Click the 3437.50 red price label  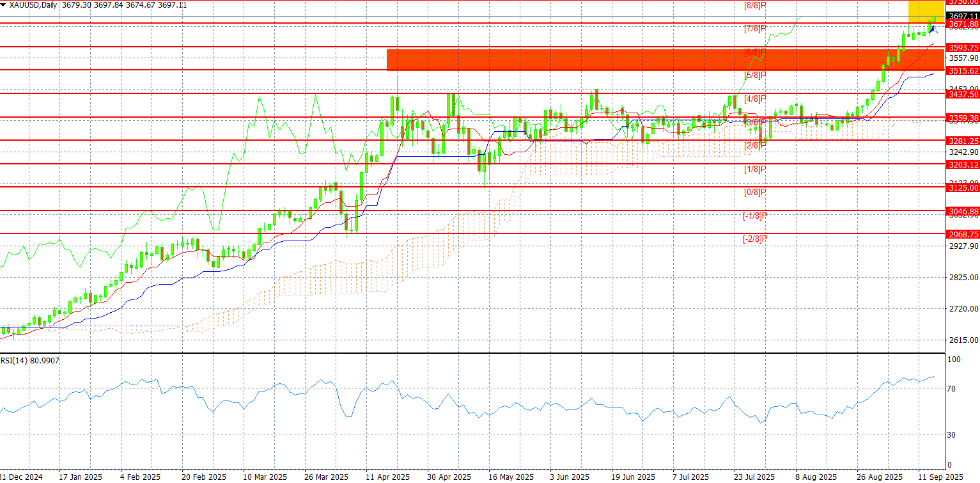[963, 94]
